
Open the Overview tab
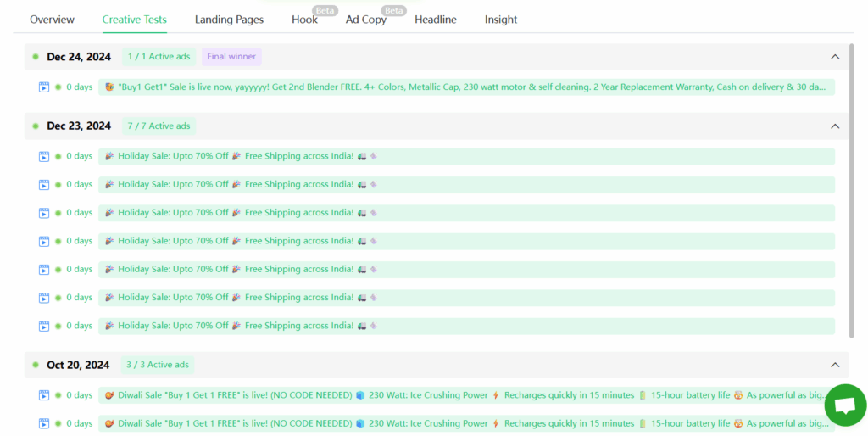52,20
